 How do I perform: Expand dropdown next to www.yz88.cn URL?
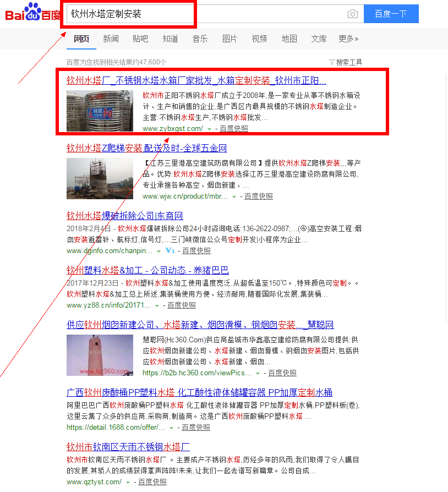[157, 306]
